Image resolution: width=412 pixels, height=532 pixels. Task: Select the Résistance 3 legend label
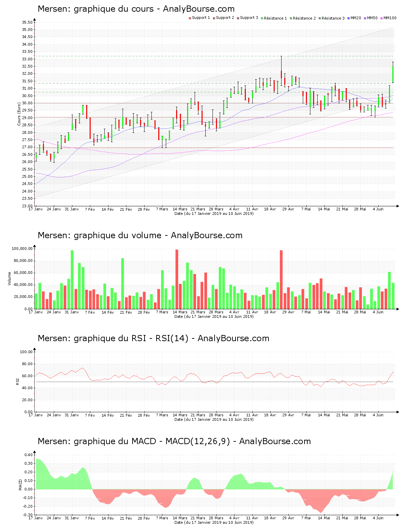[333, 18]
